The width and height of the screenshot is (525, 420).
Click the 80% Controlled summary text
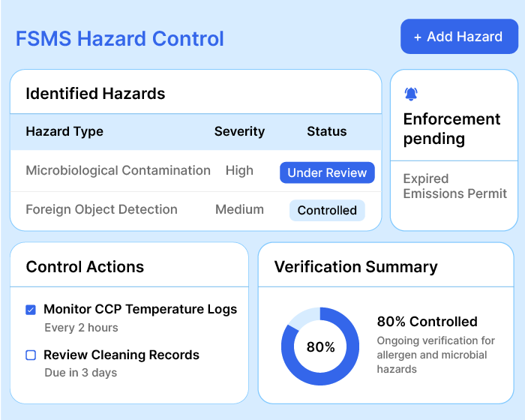click(427, 321)
